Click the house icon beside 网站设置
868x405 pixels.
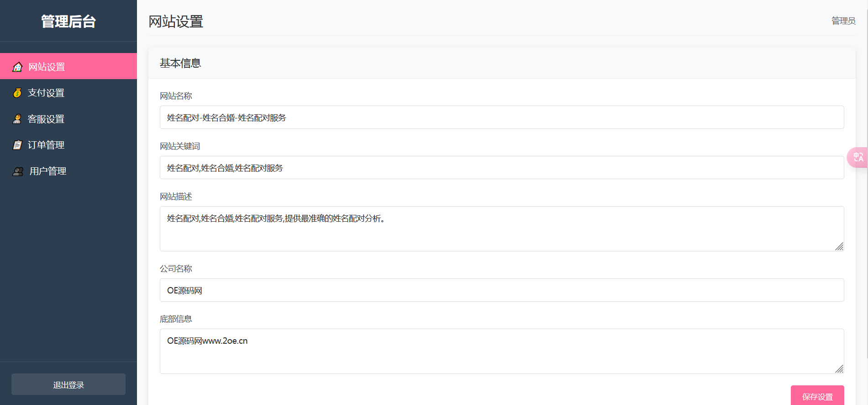17,67
